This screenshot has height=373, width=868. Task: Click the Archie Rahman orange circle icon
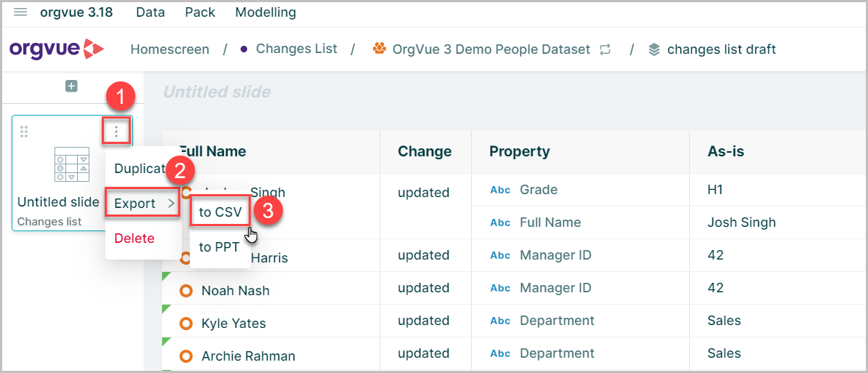[x=187, y=356]
